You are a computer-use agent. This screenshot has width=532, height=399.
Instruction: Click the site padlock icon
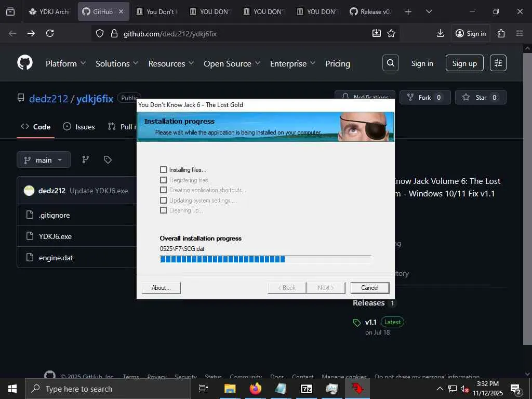[114, 34]
